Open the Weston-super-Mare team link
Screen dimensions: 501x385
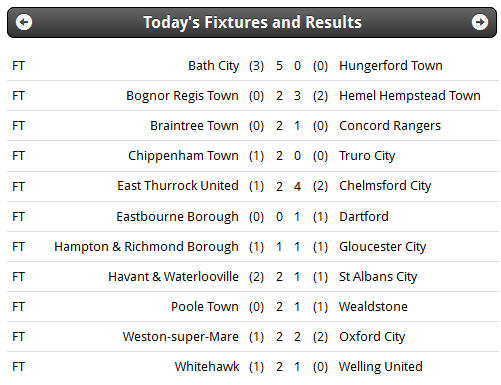[x=181, y=337]
